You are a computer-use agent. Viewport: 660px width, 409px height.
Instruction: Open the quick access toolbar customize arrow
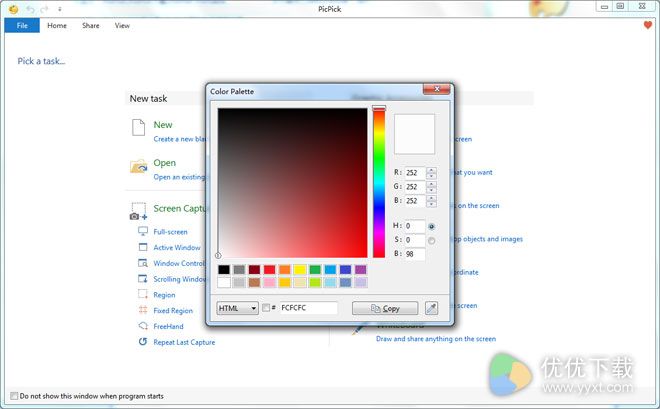[x=59, y=9]
